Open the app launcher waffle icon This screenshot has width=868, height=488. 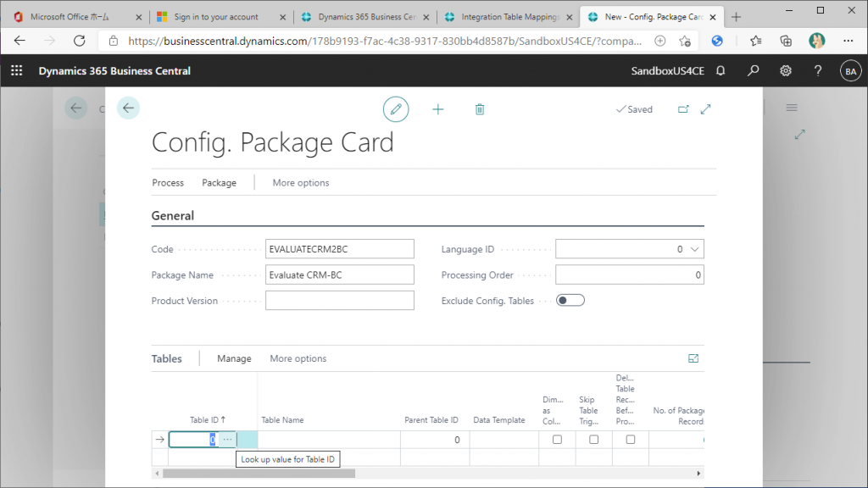(x=17, y=71)
